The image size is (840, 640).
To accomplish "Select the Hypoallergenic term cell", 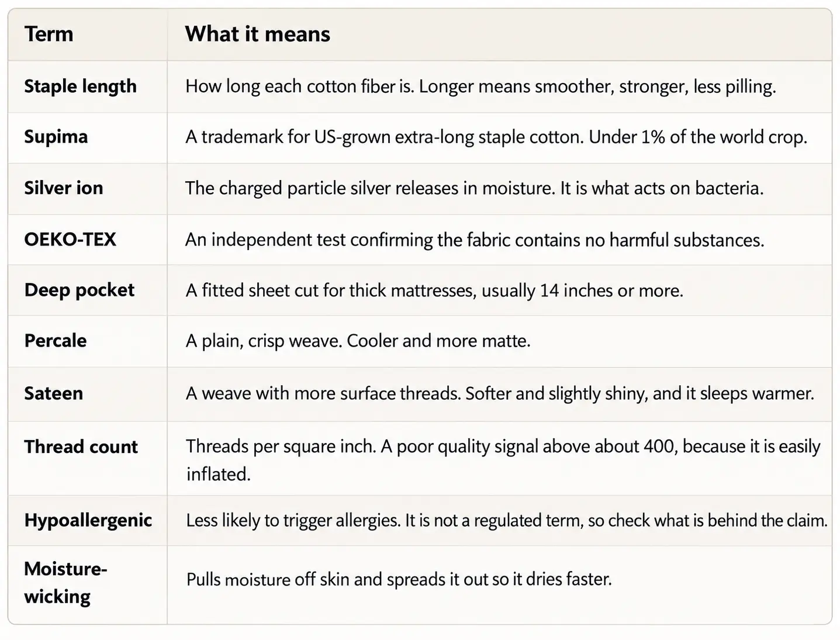I will 88,521.
